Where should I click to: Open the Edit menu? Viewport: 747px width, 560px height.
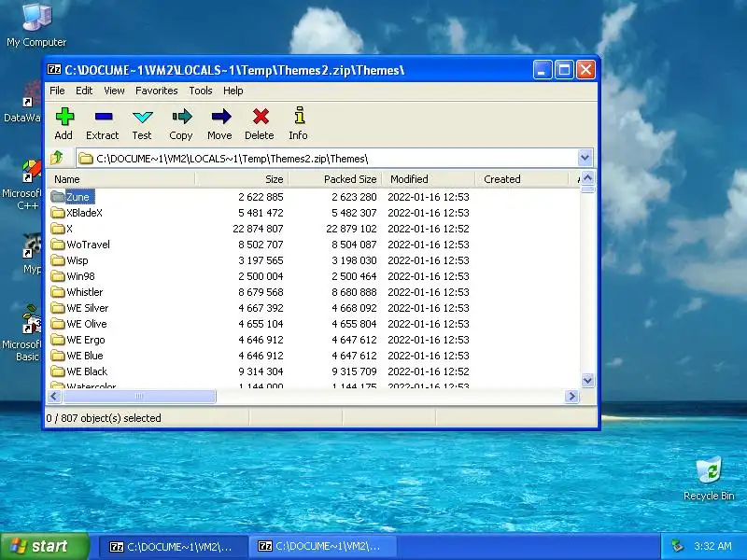click(84, 91)
